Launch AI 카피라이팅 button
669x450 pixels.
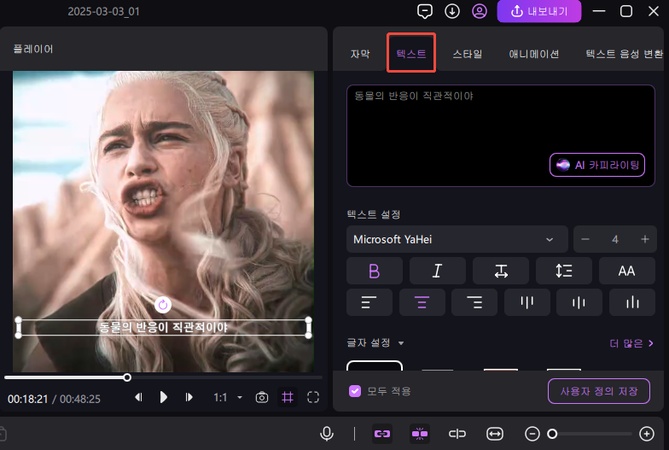tap(597, 165)
